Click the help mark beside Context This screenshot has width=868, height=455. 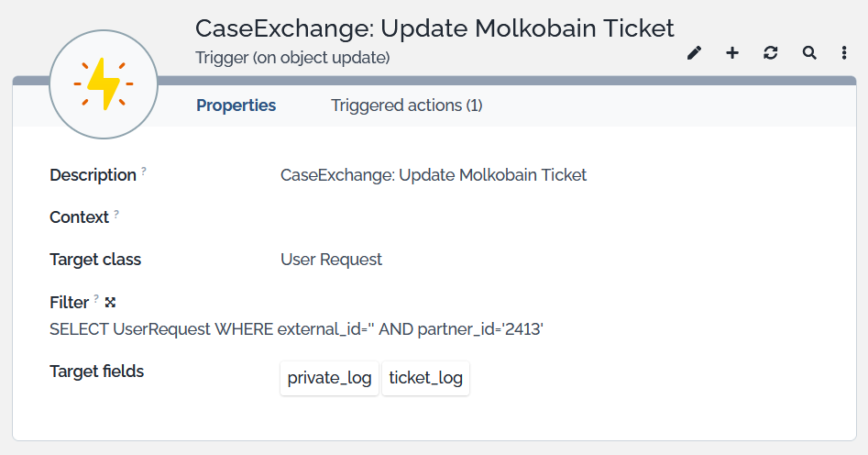116,215
